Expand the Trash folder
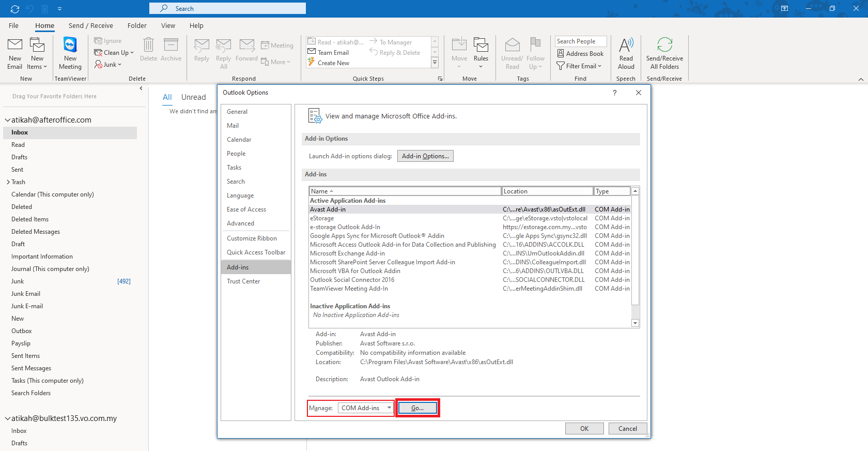This screenshot has height=451, width=868. click(8, 182)
